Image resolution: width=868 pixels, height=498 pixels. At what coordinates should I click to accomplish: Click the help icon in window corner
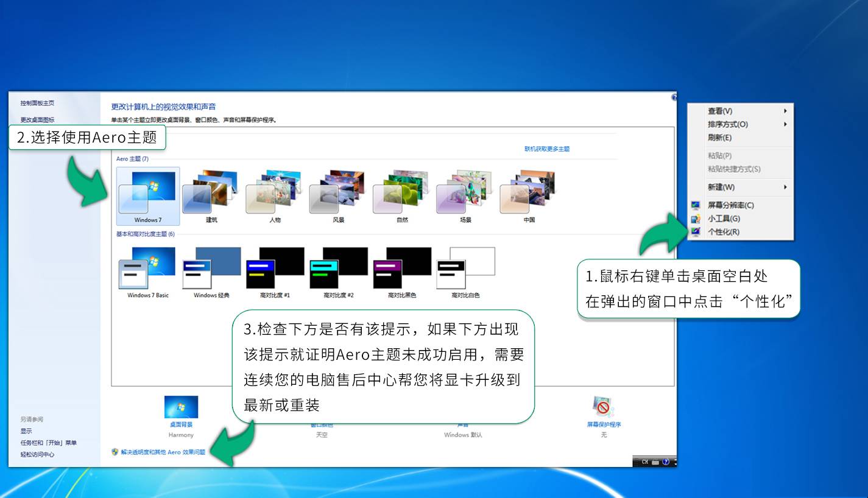(x=674, y=97)
